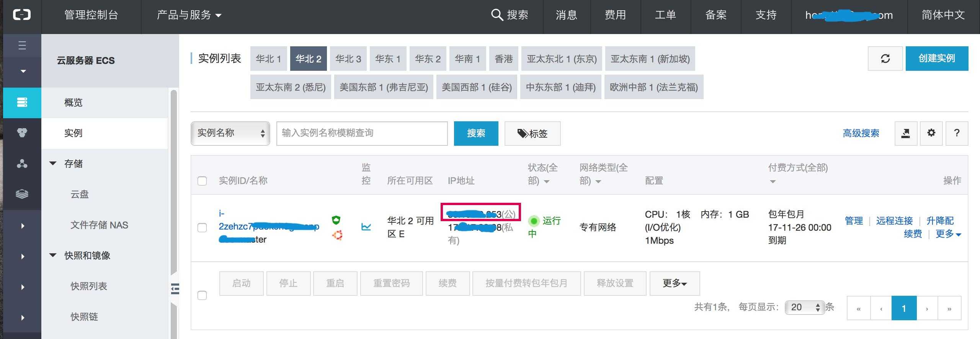Open 费用 in top navigation
980x339 pixels.
click(x=615, y=15)
